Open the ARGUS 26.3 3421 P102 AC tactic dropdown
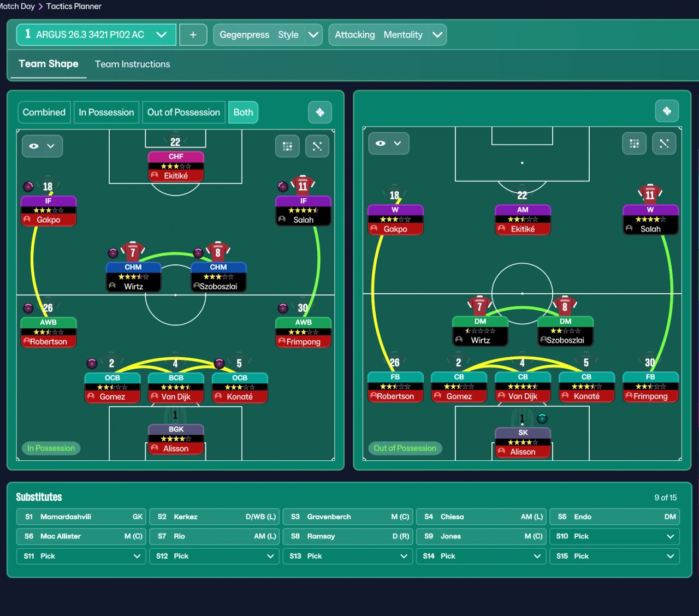Screen dimensions: 699x616 point(96,34)
